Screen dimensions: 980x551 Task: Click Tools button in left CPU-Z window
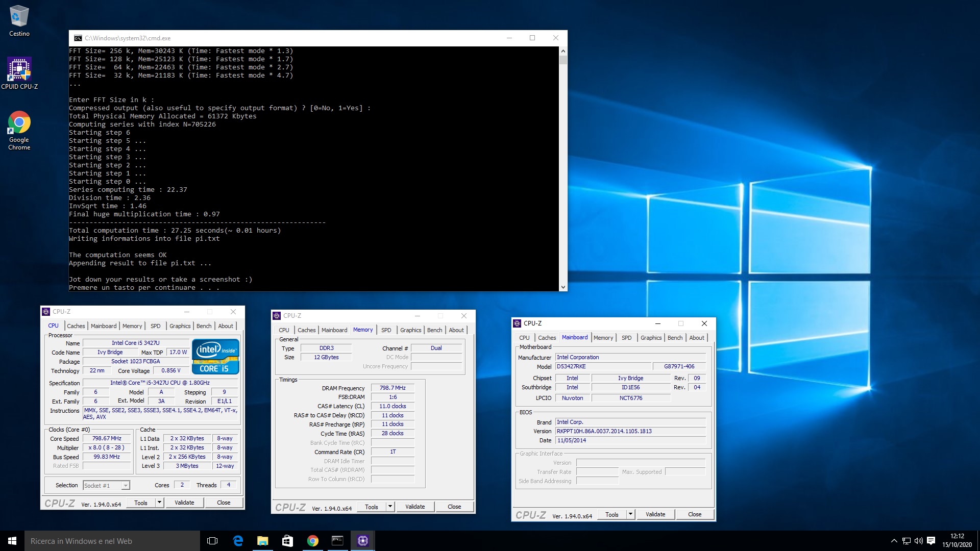[141, 503]
